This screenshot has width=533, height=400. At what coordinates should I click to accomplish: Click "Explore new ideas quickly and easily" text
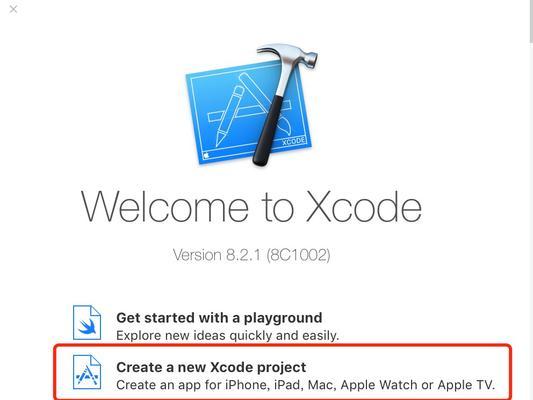227,336
